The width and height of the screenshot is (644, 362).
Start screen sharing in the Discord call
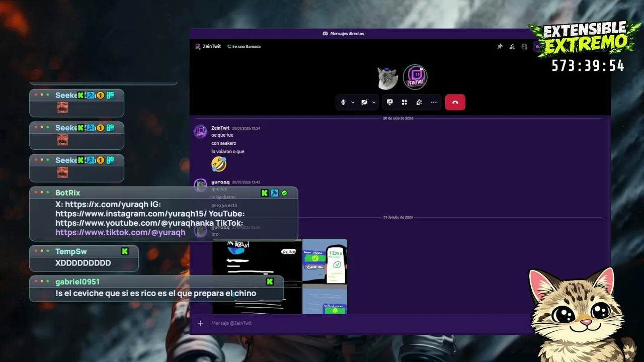coord(390,102)
